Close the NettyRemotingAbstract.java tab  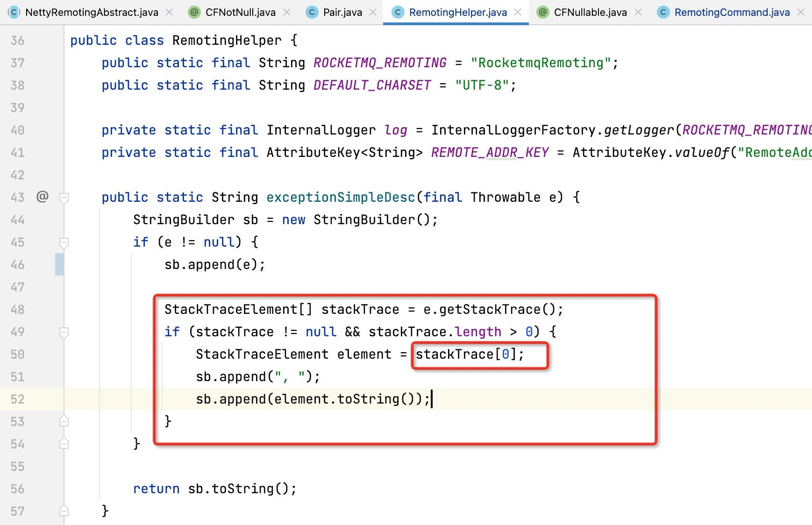coord(169,13)
